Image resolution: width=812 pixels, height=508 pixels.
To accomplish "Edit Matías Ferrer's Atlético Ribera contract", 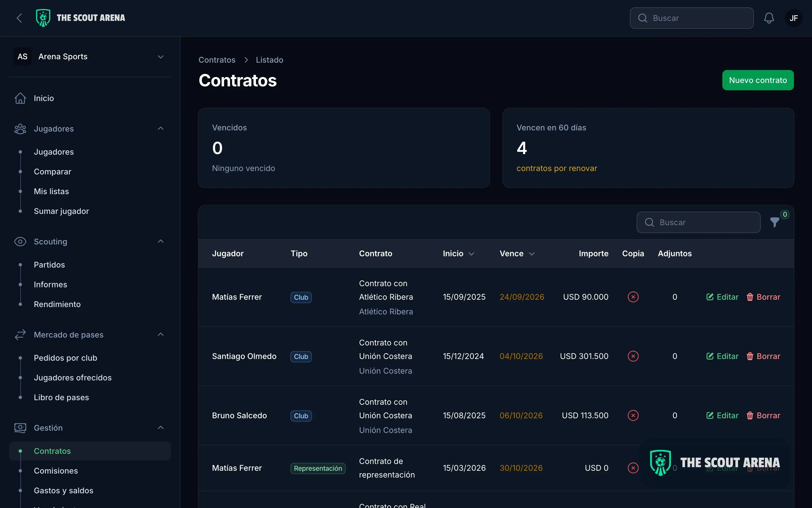I will (x=722, y=297).
